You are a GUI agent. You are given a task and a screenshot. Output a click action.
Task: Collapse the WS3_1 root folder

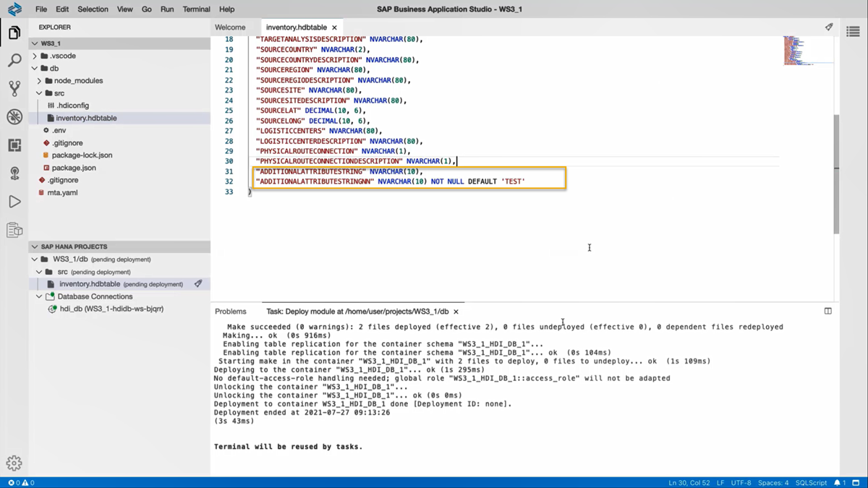pos(35,43)
